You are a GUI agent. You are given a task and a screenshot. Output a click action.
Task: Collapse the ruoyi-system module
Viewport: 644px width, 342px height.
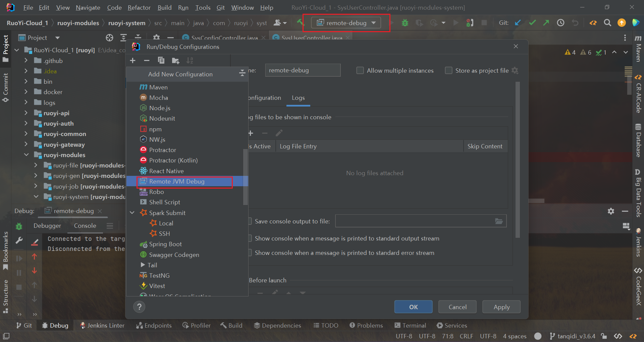coord(36,197)
